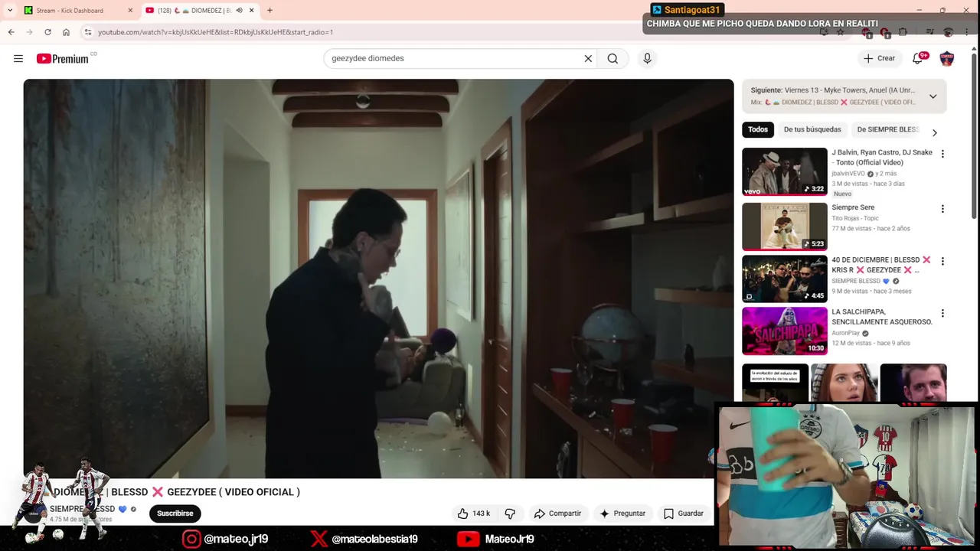Save video with Guardar button
This screenshot has width=980, height=551.
(683, 514)
